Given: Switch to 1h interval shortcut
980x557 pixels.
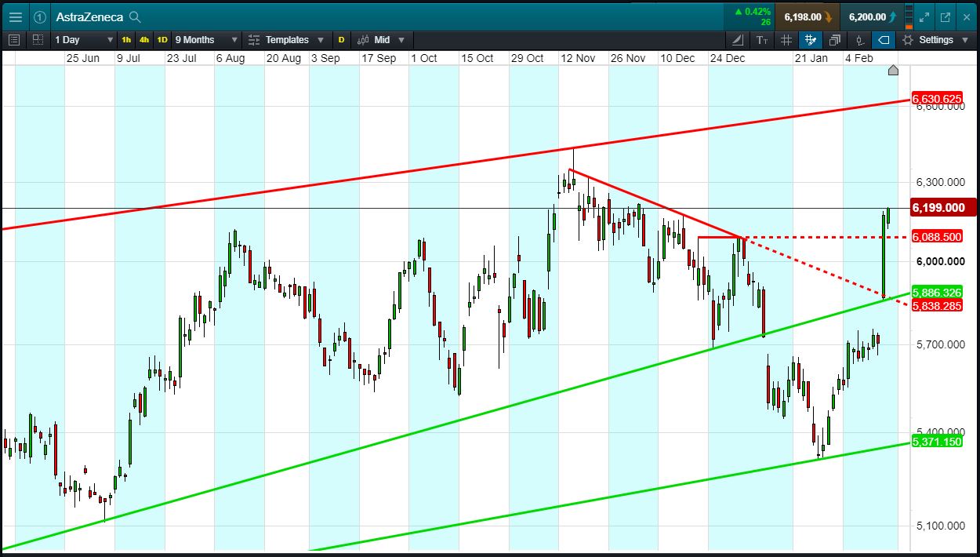Looking at the screenshot, I should [x=126, y=40].
